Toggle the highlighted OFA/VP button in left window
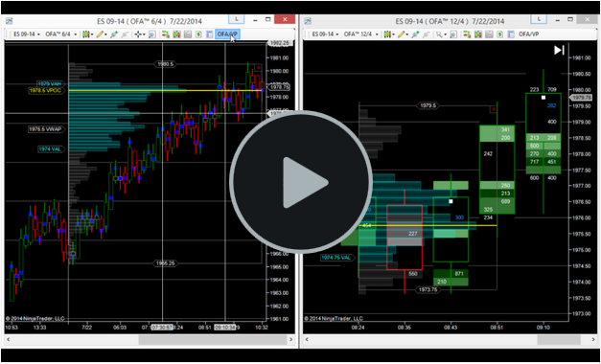 pos(227,34)
